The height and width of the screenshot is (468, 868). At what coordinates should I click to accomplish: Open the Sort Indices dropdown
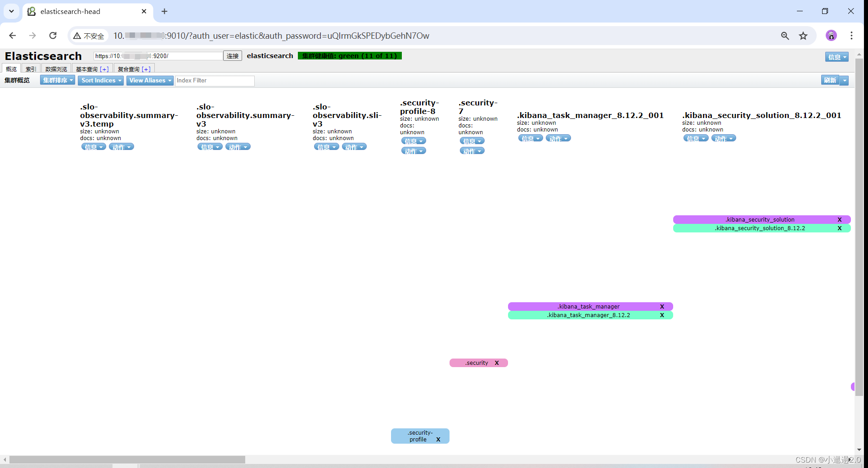click(101, 80)
